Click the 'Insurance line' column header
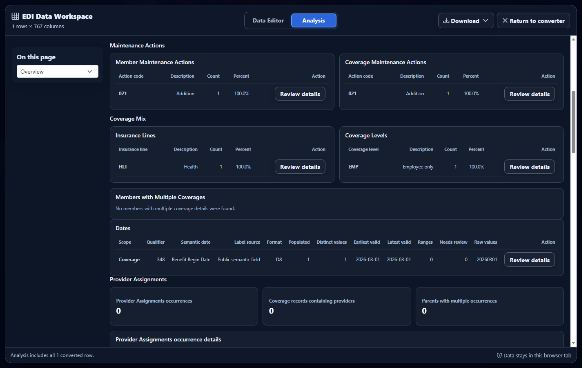 click(x=133, y=149)
